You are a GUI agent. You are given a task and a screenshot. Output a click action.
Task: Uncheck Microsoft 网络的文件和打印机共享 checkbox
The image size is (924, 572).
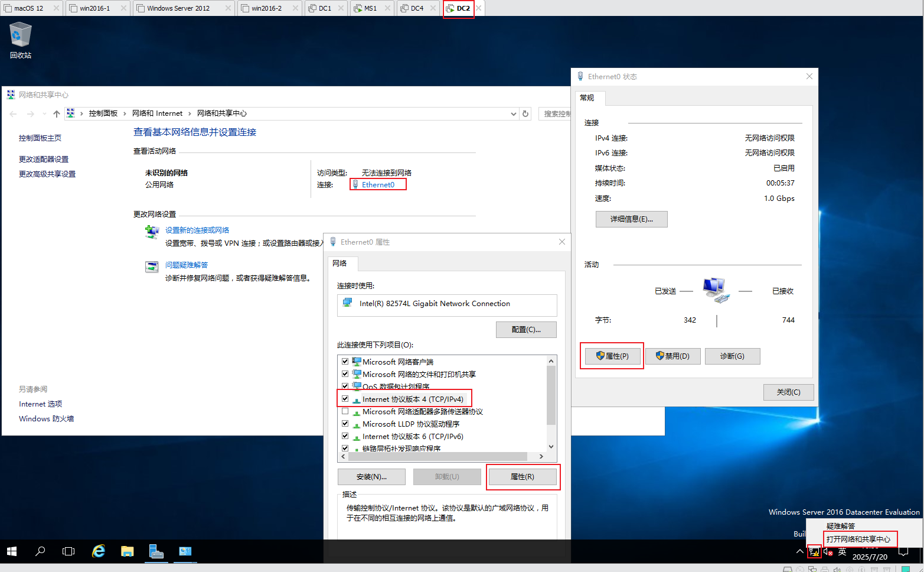[345, 374]
